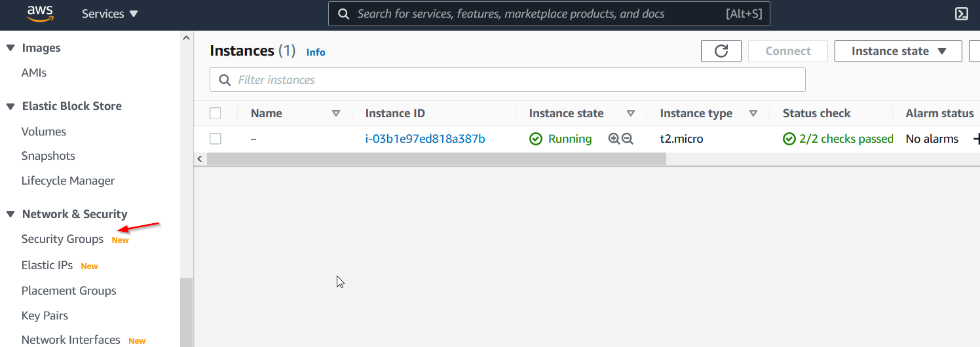Refresh the instances list
Viewport: 980px width, 347px height.
click(721, 51)
